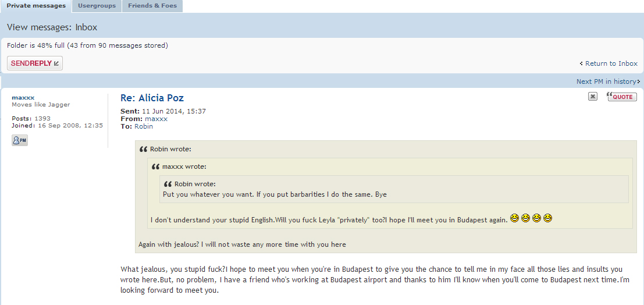
Task: Click the last smiley emoticon
Action: pos(547,218)
